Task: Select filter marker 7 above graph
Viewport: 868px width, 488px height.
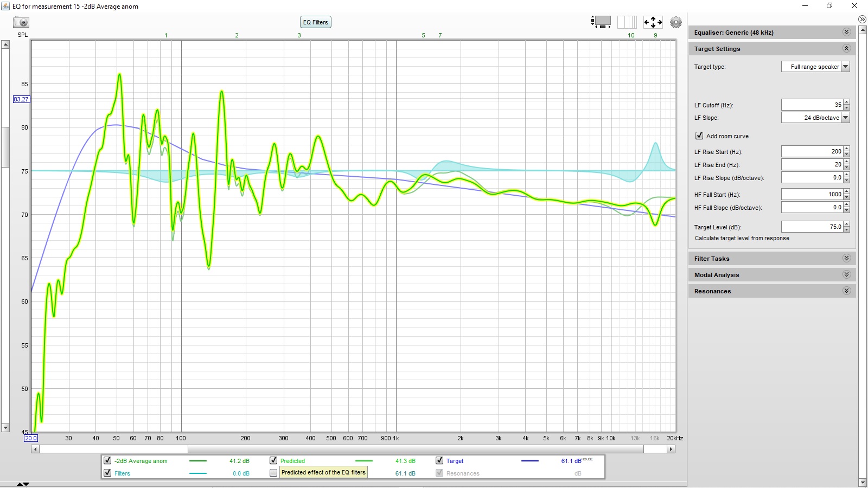Action: pyautogui.click(x=440, y=35)
